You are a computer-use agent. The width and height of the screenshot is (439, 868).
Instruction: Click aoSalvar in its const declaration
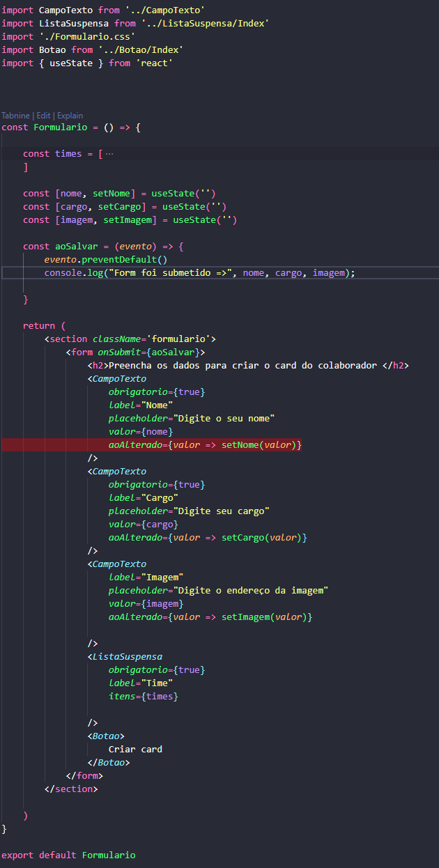77,247
